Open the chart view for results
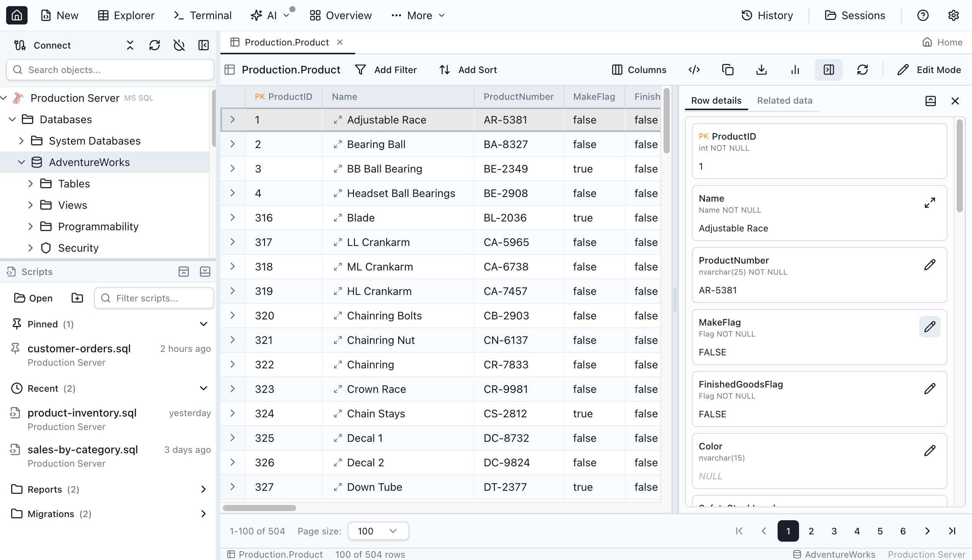This screenshot has height=560, width=972. [x=794, y=70]
